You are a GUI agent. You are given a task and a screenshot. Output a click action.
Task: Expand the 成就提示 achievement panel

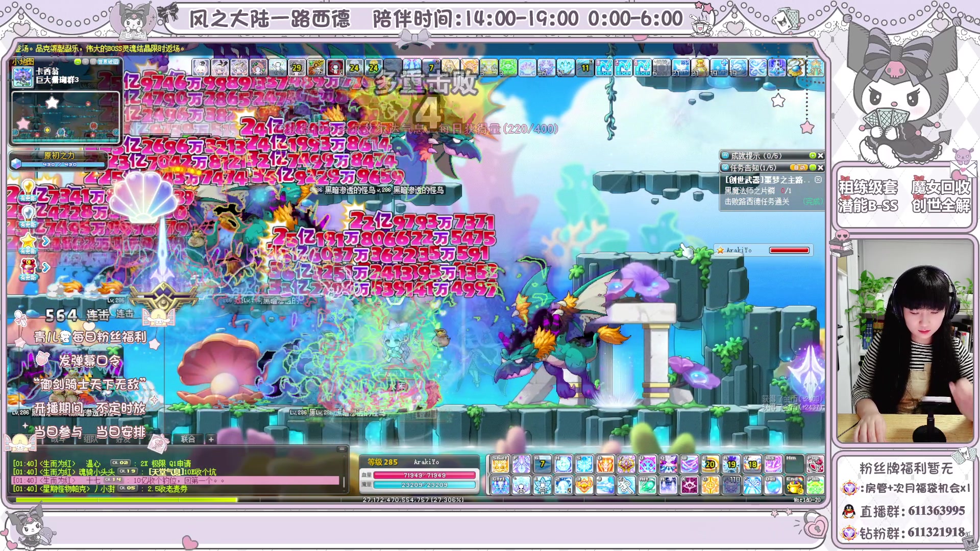813,156
